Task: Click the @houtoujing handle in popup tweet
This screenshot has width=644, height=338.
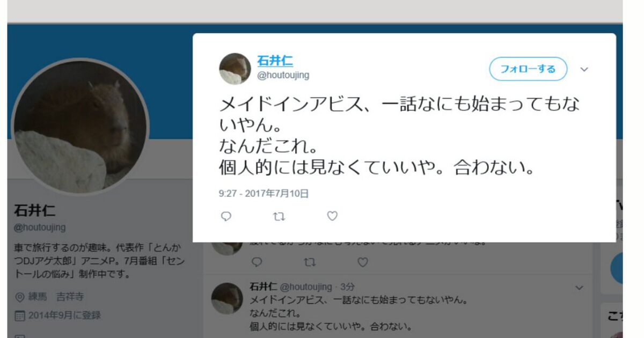Action: pyautogui.click(x=283, y=75)
